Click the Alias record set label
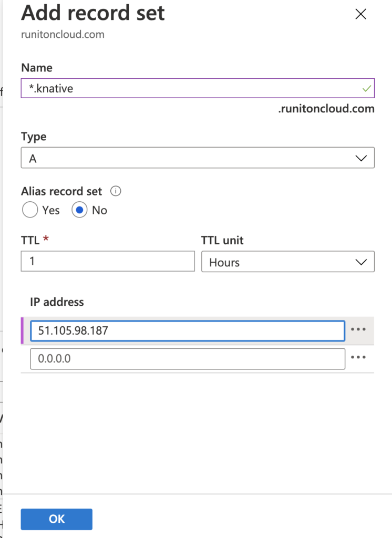The height and width of the screenshot is (538, 392). (61, 191)
